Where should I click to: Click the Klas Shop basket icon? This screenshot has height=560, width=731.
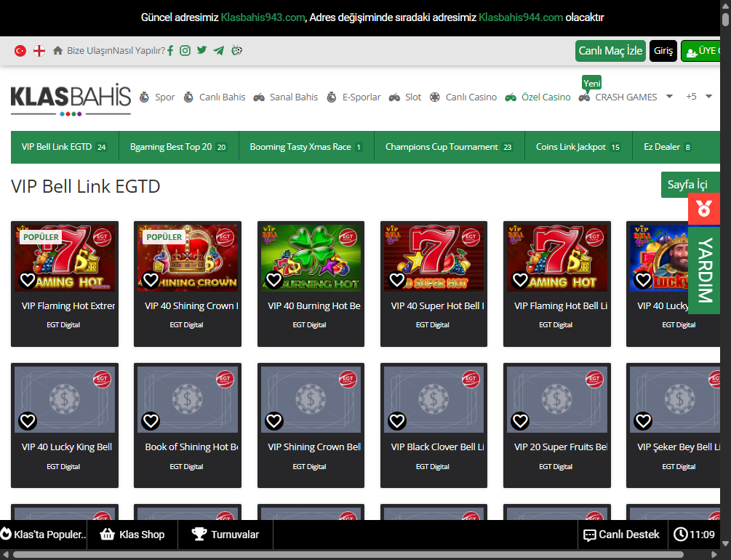pyautogui.click(x=107, y=534)
